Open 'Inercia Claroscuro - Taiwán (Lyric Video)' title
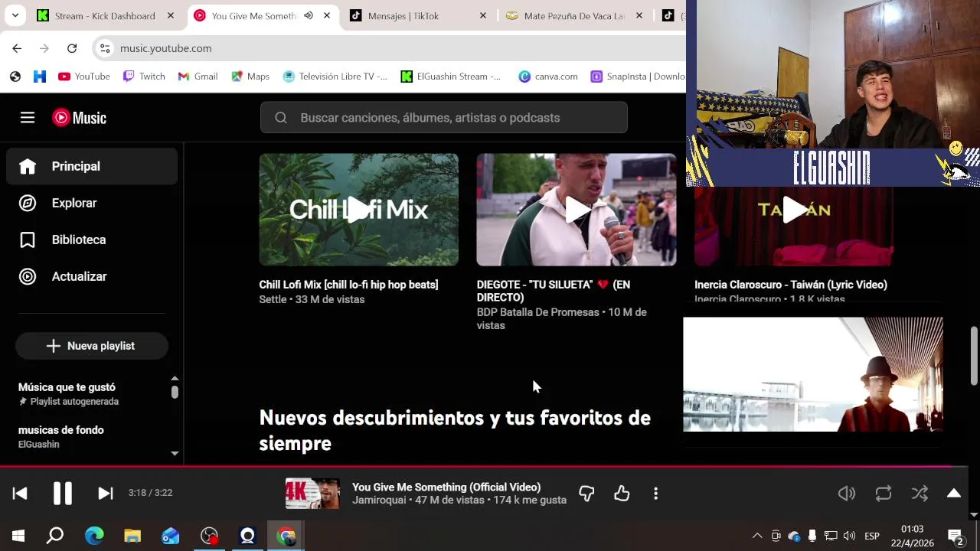This screenshot has width=980, height=551. tap(790, 285)
